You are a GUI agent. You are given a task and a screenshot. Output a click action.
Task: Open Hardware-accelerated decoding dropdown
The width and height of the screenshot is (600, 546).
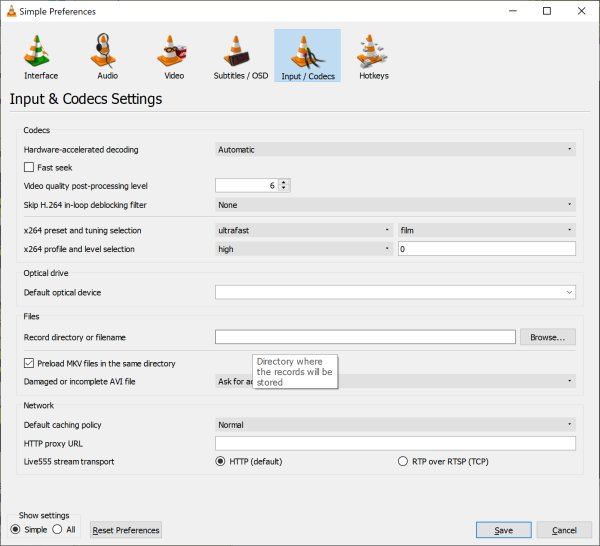395,149
